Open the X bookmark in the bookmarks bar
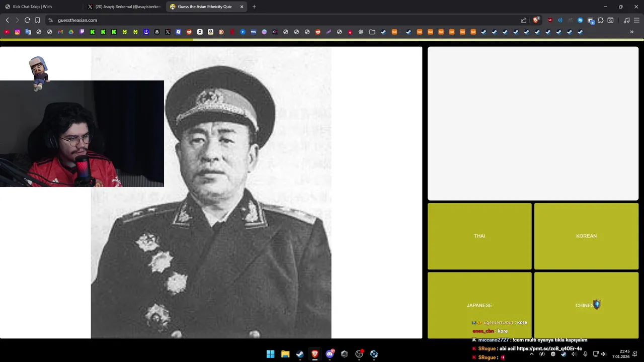644x362 pixels. click(168, 32)
